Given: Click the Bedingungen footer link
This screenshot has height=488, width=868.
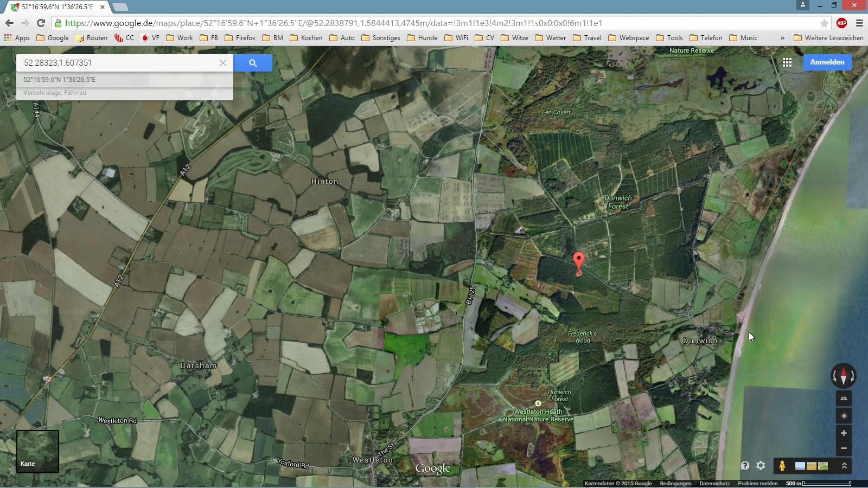Looking at the screenshot, I should tap(675, 484).
